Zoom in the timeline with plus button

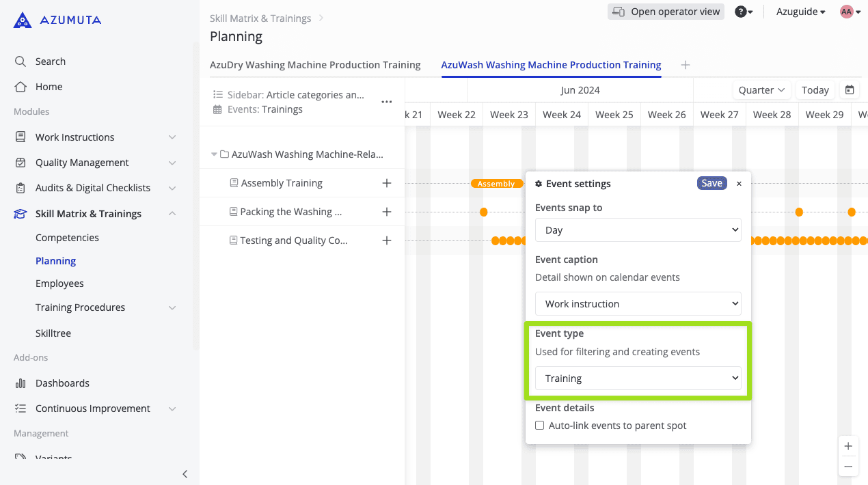click(848, 446)
